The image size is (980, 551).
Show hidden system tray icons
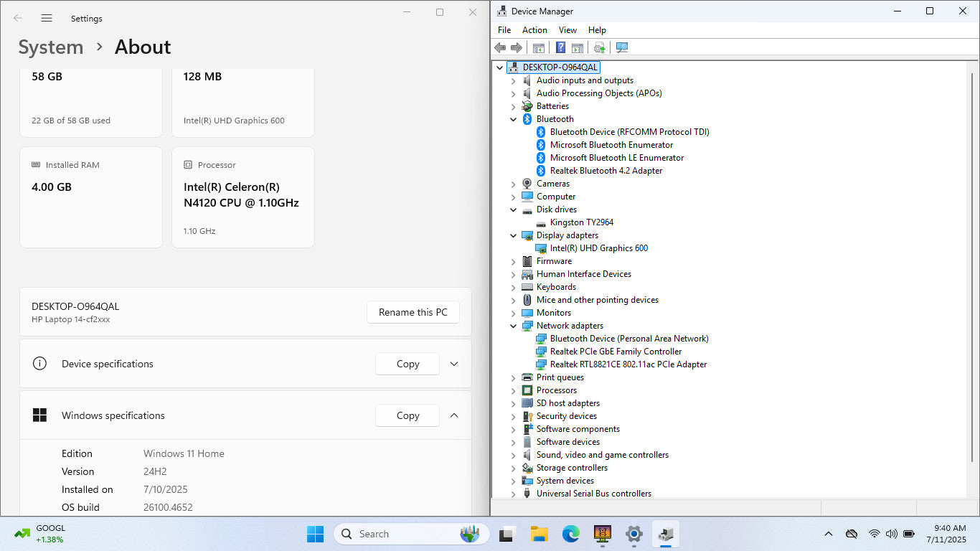[x=829, y=534]
